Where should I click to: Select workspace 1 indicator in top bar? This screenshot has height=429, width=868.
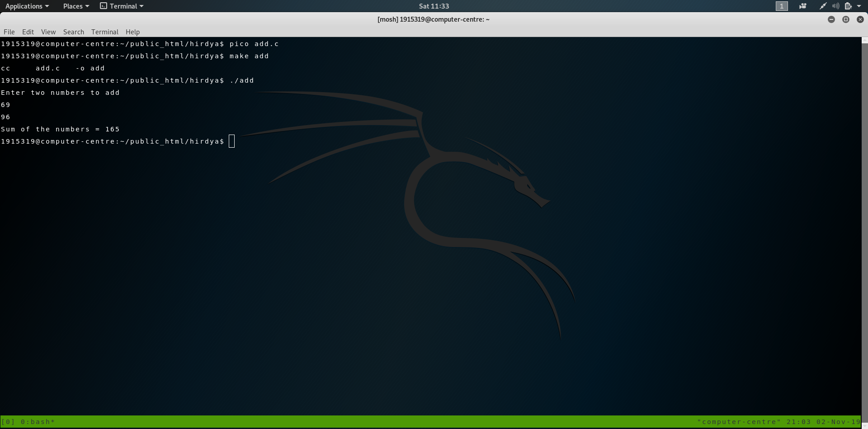[x=782, y=6]
